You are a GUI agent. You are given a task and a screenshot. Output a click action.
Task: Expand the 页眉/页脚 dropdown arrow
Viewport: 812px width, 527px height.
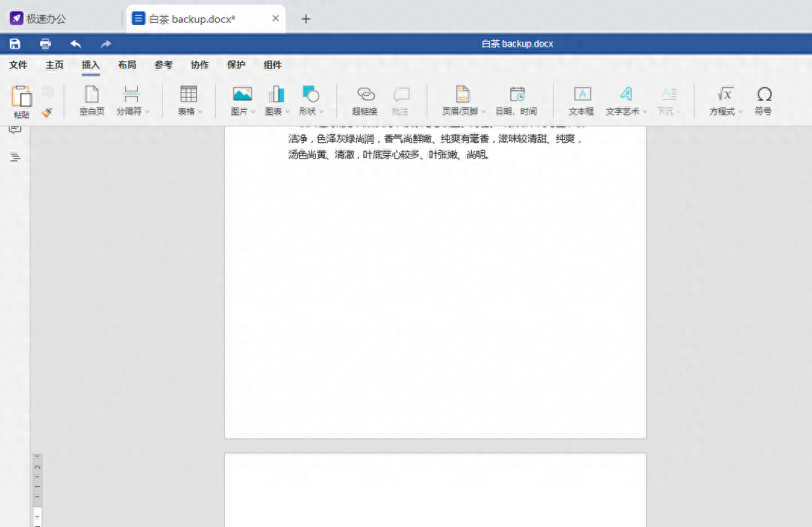pyautogui.click(x=484, y=112)
